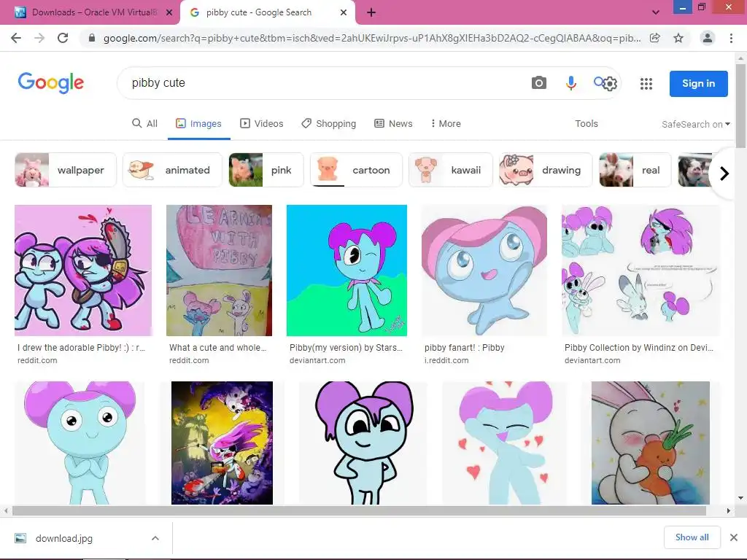The height and width of the screenshot is (560, 747).
Task: Open the white bunny hugging carrot image
Action: (650, 443)
